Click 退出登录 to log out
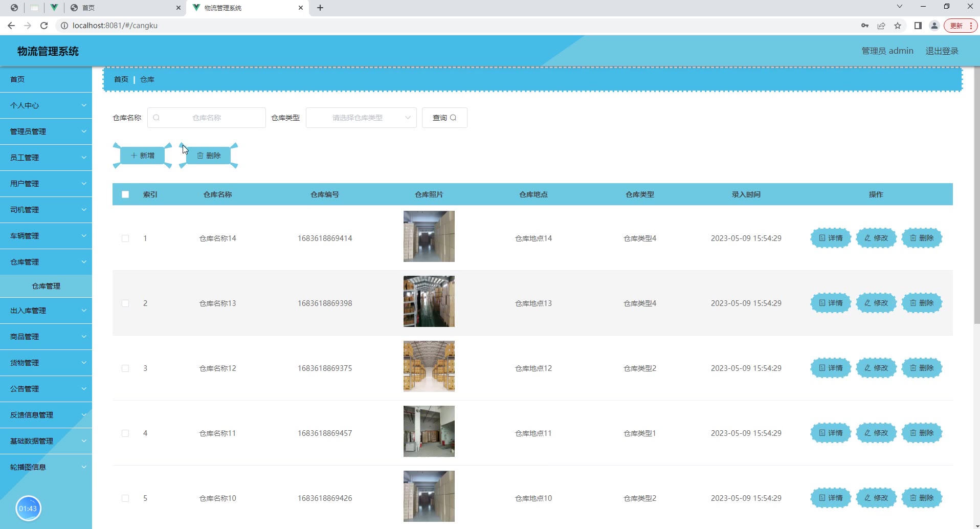This screenshot has height=529, width=980. [942, 51]
